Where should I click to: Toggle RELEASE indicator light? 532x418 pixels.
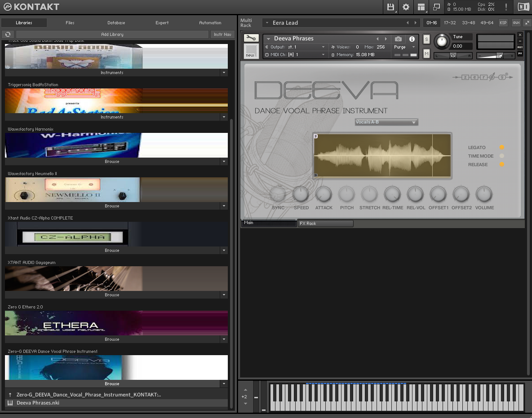[502, 164]
